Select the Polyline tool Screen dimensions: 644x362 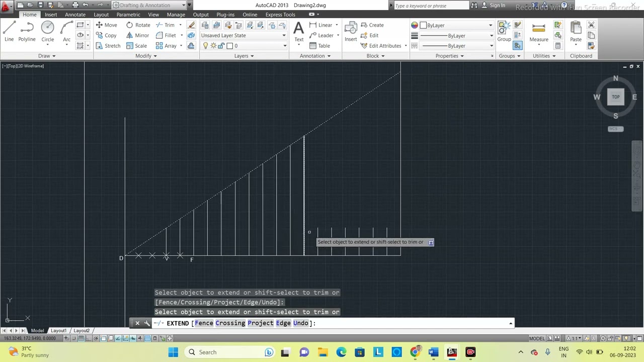pyautogui.click(x=27, y=32)
